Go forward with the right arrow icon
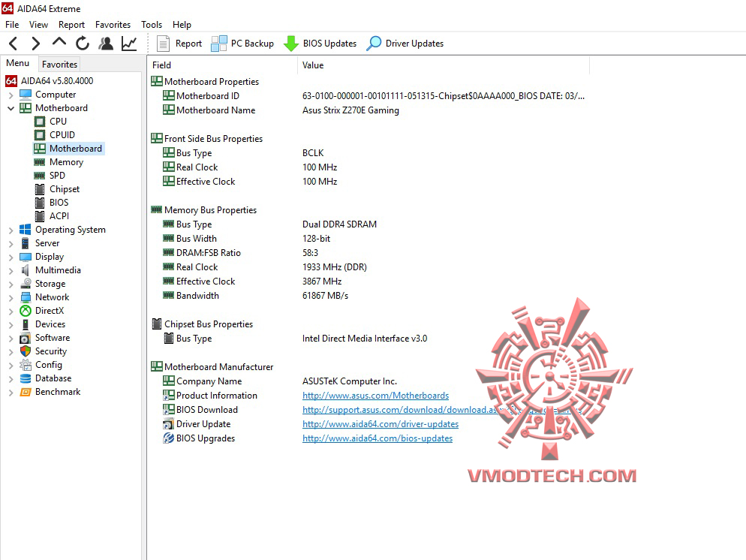 coord(36,44)
